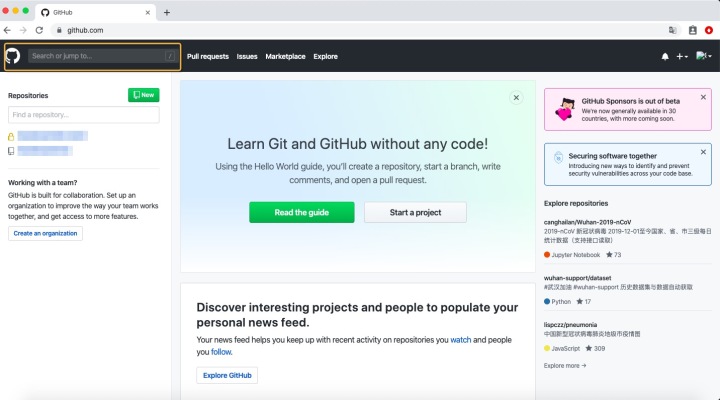Close the GitHub Sponsors notice
This screenshot has width=720, height=400.
pos(703,97)
